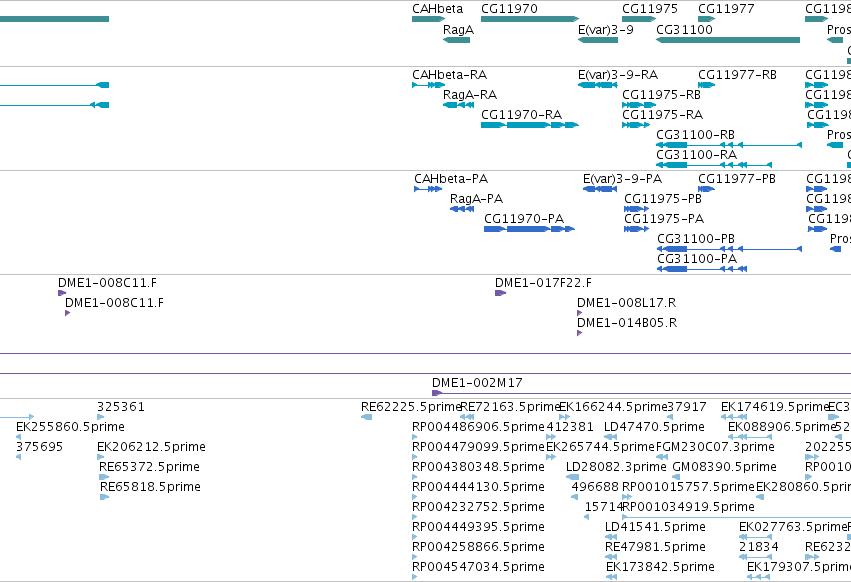Click the CG31100-PB protein feature
Viewport: 851px width, 582px height.
(x=729, y=249)
